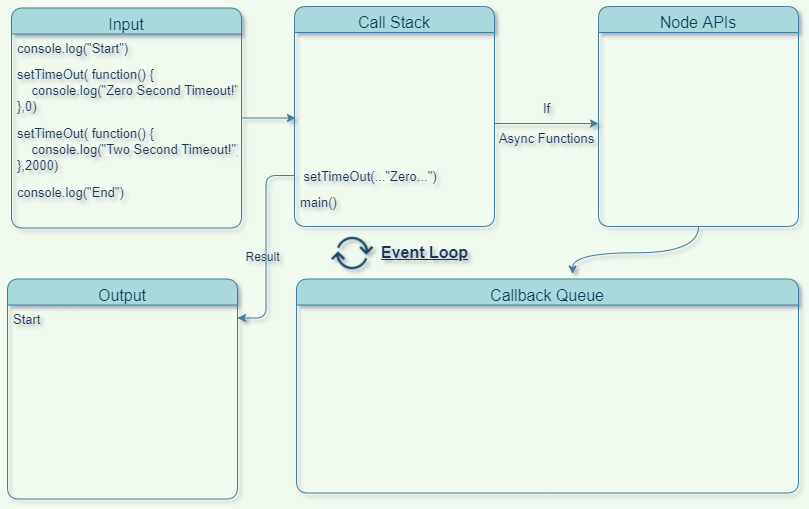Viewport: 809px width, 509px height.
Task: Select the "Start" text in Output box
Action: (27, 320)
